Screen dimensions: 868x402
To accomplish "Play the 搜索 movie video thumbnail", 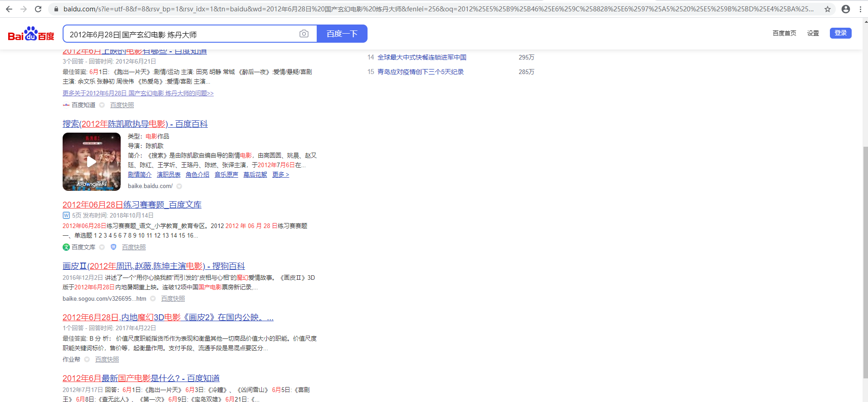I will (x=92, y=162).
